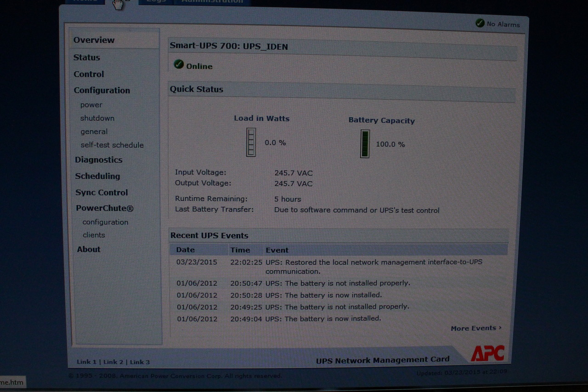Select the 03/23/2015 event date

tap(197, 262)
